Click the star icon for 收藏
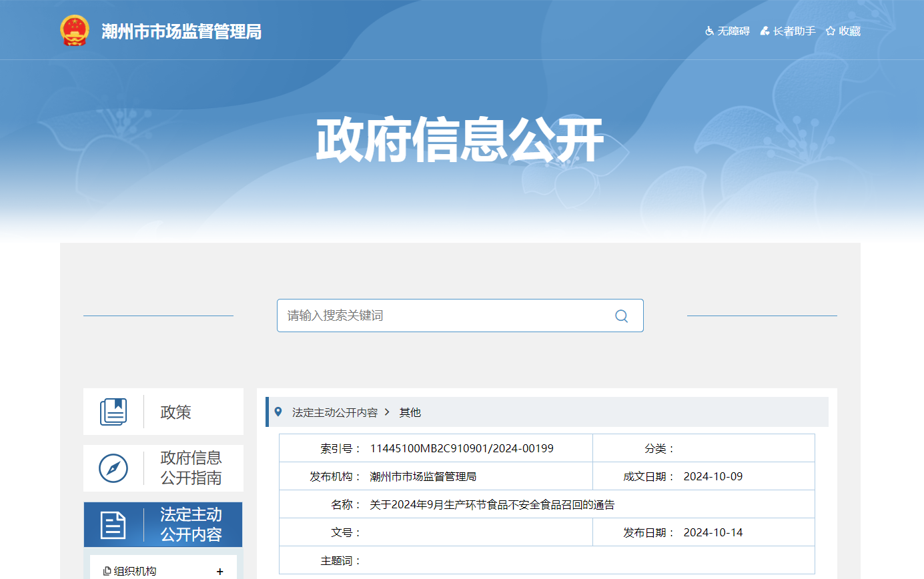 [831, 31]
